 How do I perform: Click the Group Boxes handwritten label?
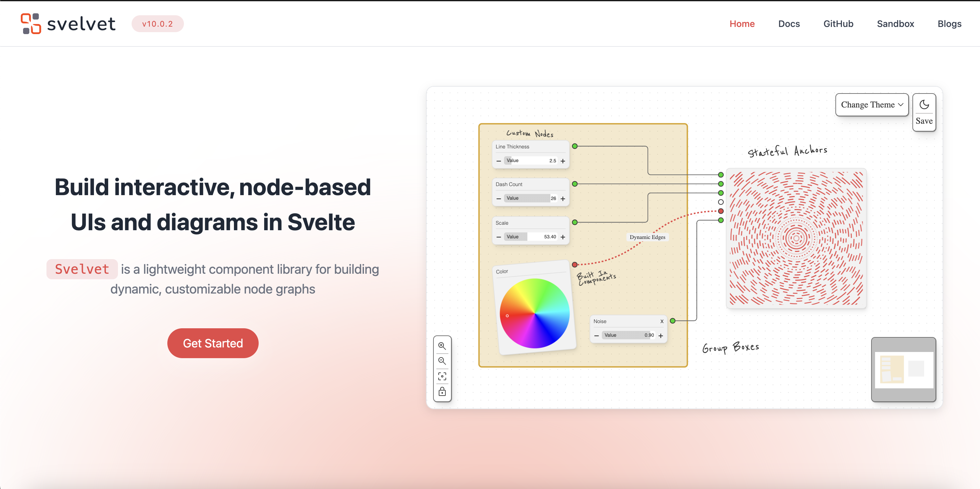pos(730,347)
